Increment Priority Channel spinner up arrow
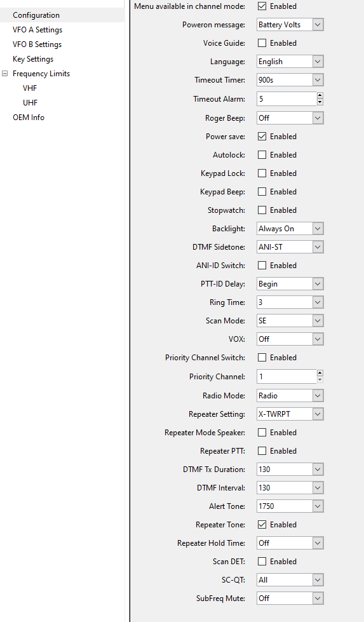Screen dimensions: 364x622 coord(320,374)
